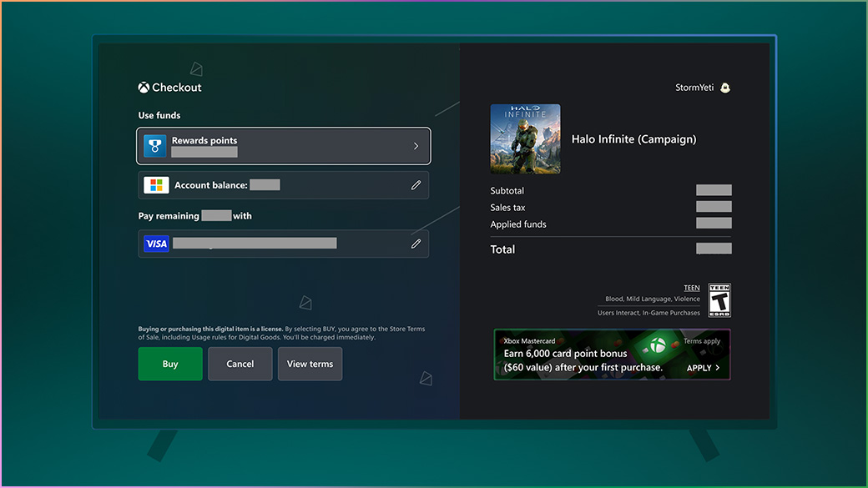Open the VISA card editor via pencil icon

416,243
